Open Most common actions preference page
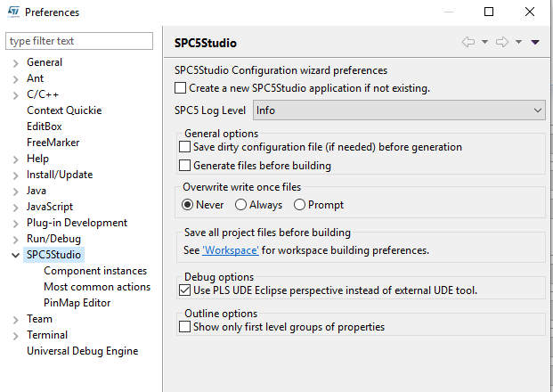 click(x=97, y=287)
